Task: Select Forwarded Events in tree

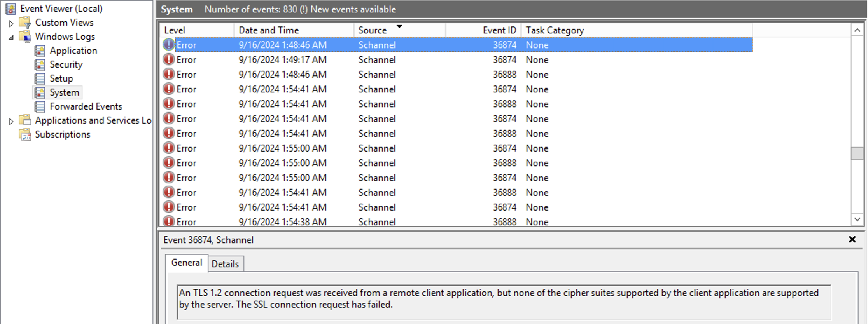Action: (x=86, y=106)
